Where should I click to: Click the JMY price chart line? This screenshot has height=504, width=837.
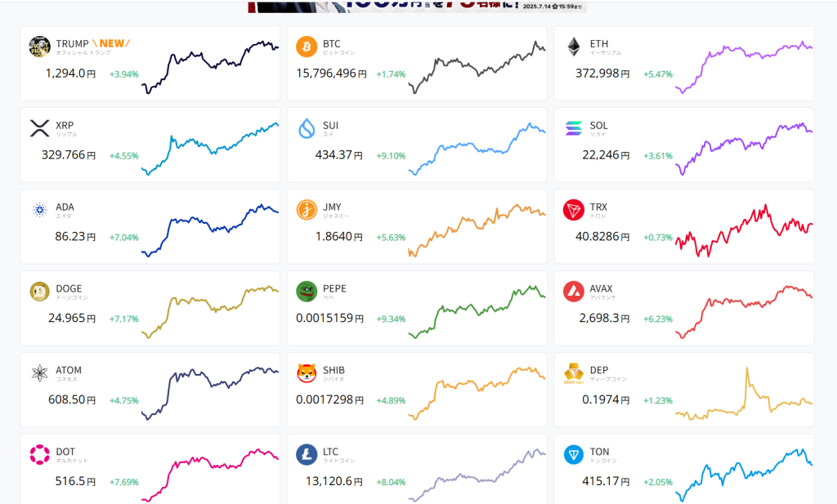click(x=477, y=227)
